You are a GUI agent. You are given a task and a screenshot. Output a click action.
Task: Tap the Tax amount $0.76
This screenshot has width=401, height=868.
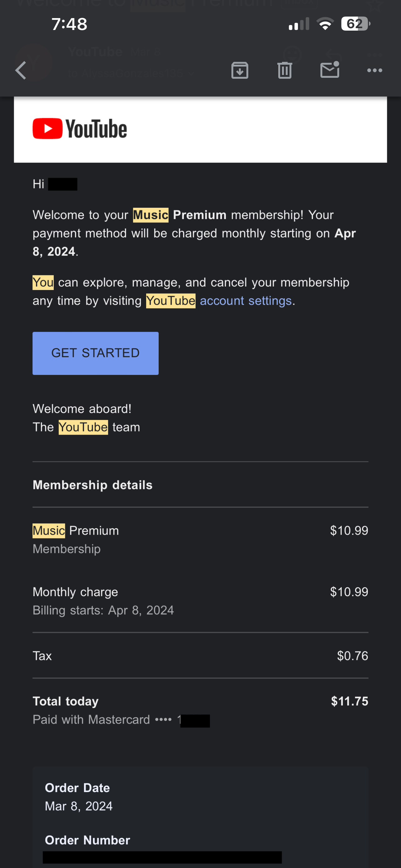pos(352,656)
